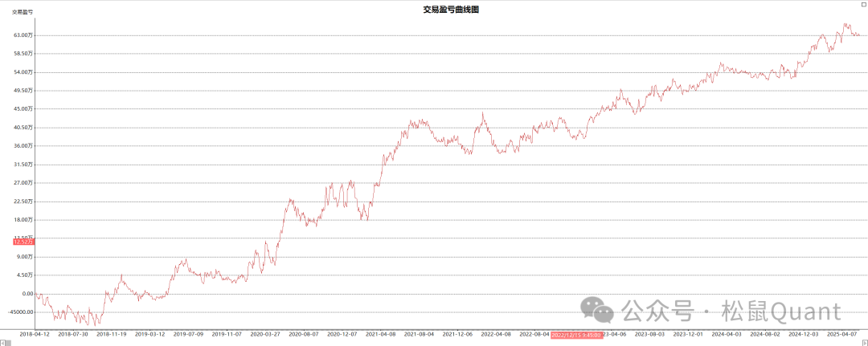The image size is (868, 346).
Task: Click the left scroll arrow at bottom corner
Action: (3, 341)
